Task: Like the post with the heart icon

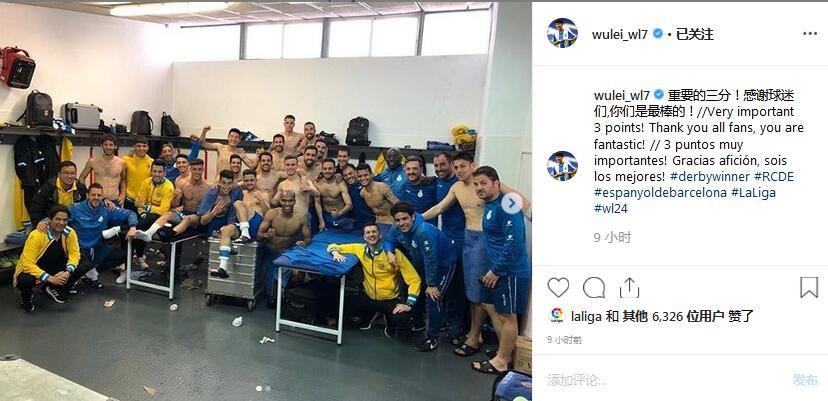Action: (558, 288)
